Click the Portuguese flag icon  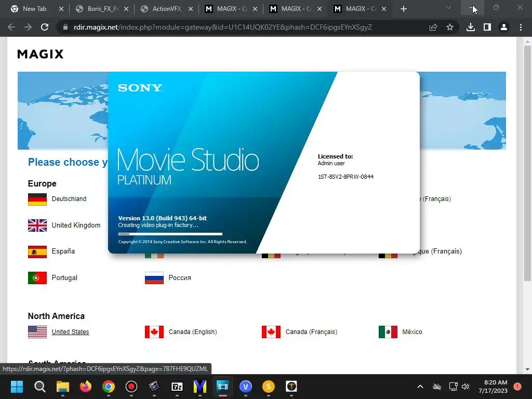click(37, 278)
